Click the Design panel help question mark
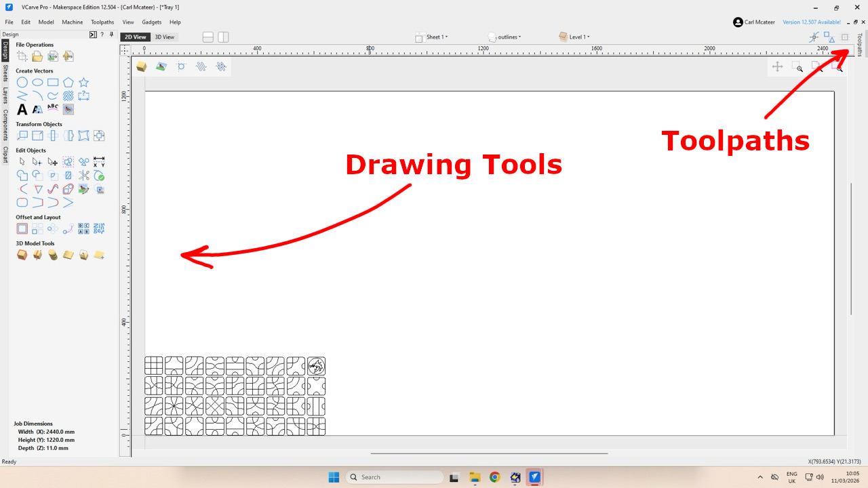The image size is (868, 488). pyautogui.click(x=102, y=35)
